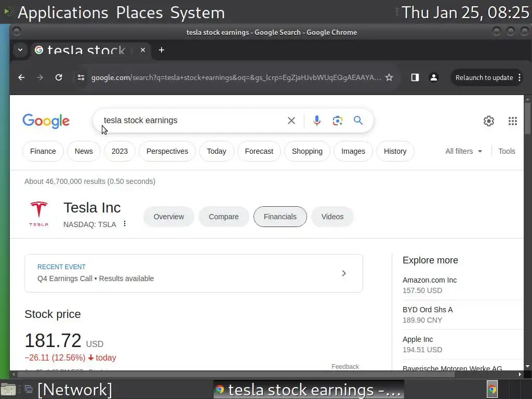Open the Places menu
532x399 pixels.
click(x=139, y=12)
